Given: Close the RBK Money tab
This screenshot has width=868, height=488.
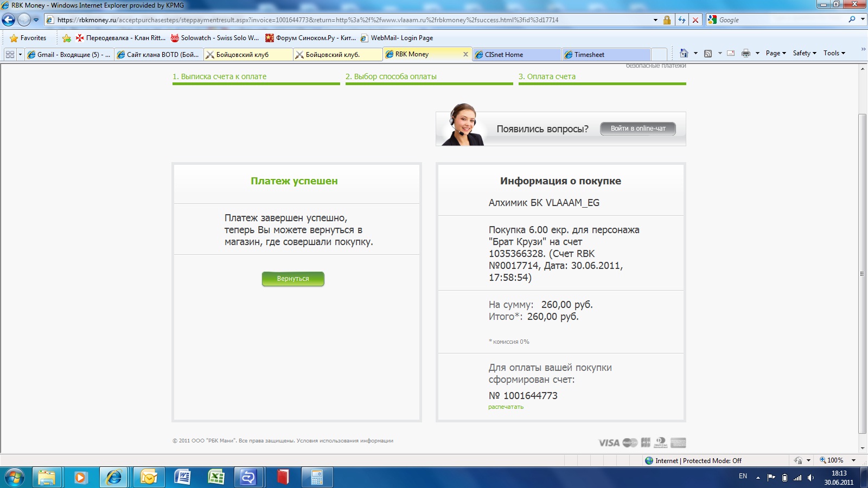Looking at the screenshot, I should 465,54.
